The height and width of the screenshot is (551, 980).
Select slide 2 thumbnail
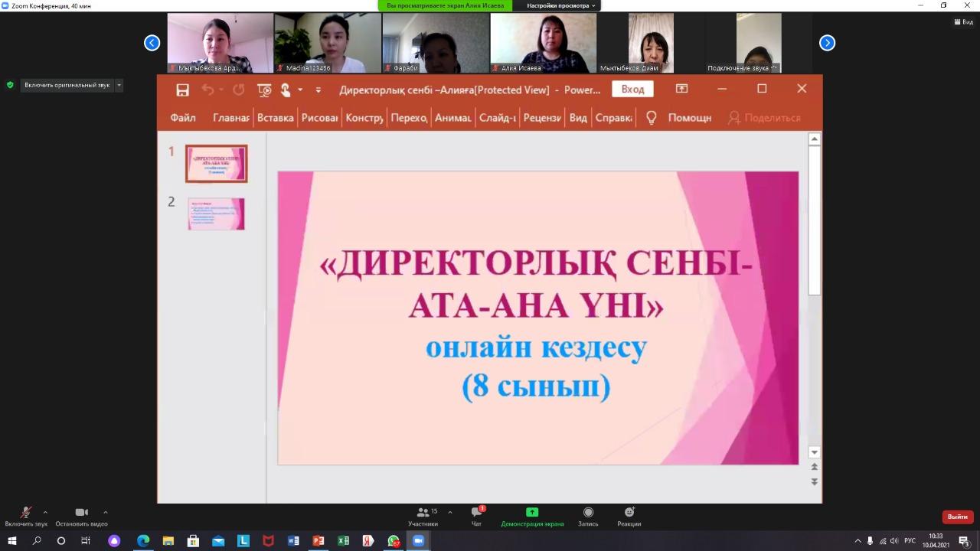pyautogui.click(x=217, y=214)
